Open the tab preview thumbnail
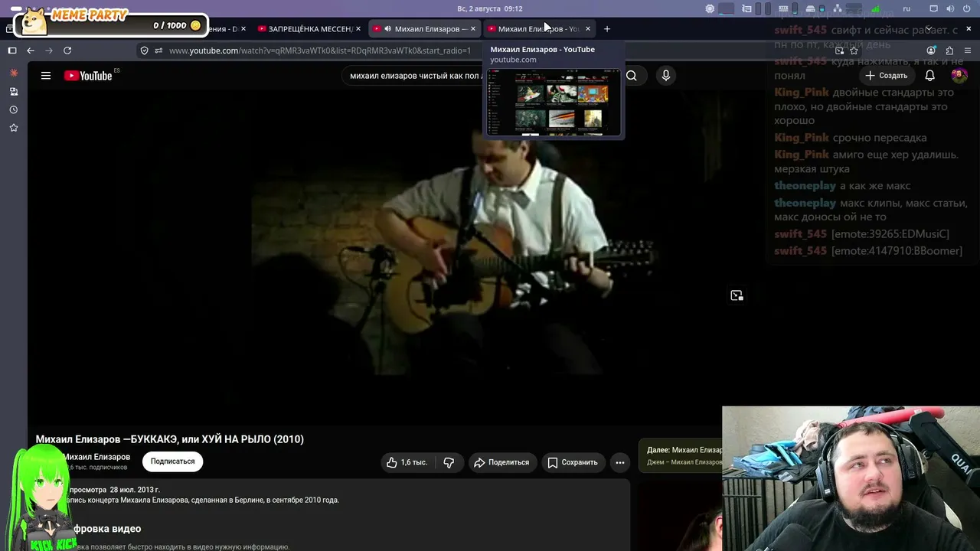Screen dimensions: 980x551 click(x=554, y=103)
